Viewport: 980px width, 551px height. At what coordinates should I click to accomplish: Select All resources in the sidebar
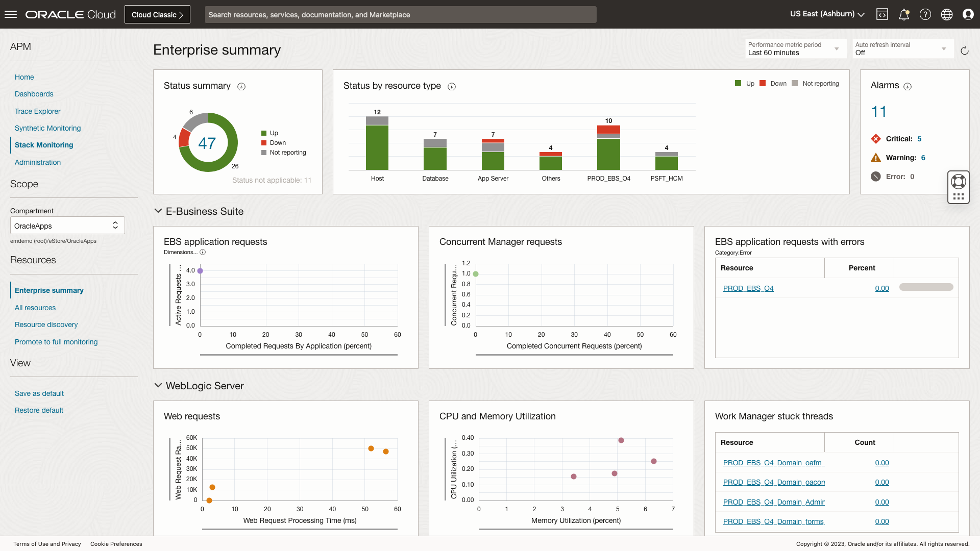pyautogui.click(x=35, y=308)
